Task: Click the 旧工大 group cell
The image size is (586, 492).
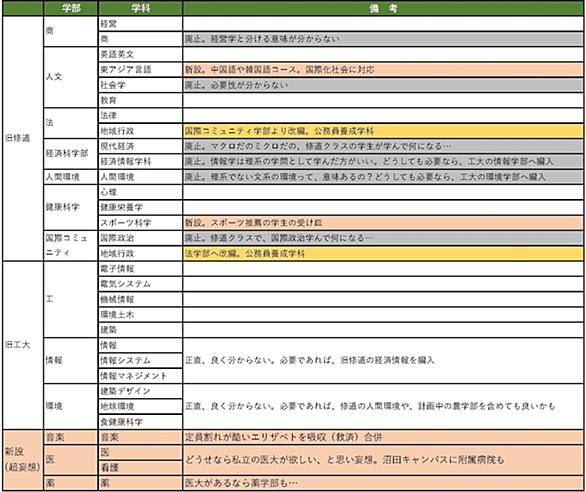Action: point(23,345)
